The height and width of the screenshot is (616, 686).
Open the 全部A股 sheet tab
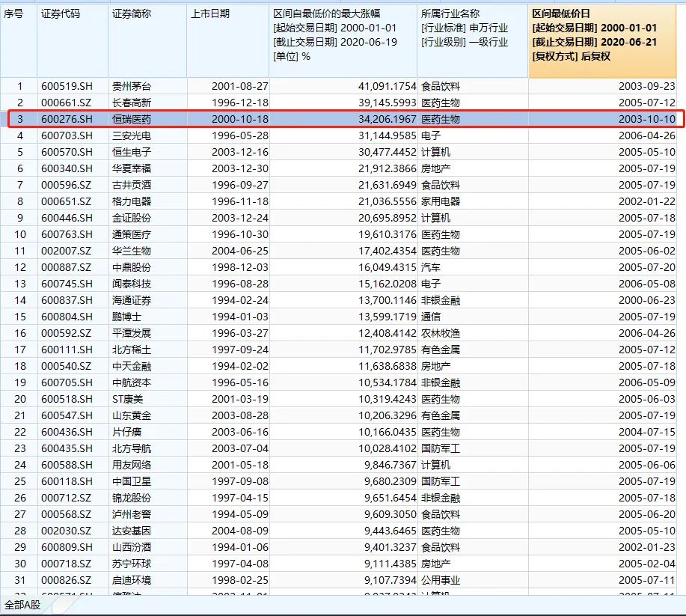coord(22,605)
